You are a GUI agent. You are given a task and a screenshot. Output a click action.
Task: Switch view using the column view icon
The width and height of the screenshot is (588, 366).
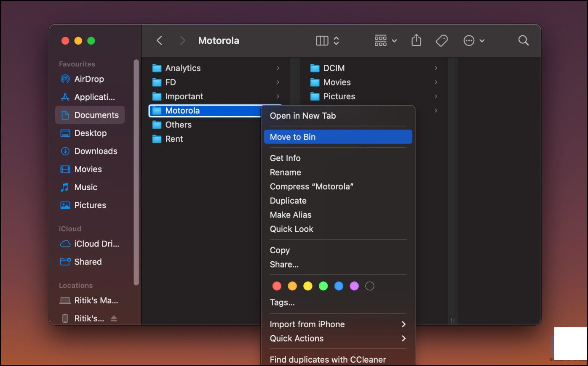[322, 40]
